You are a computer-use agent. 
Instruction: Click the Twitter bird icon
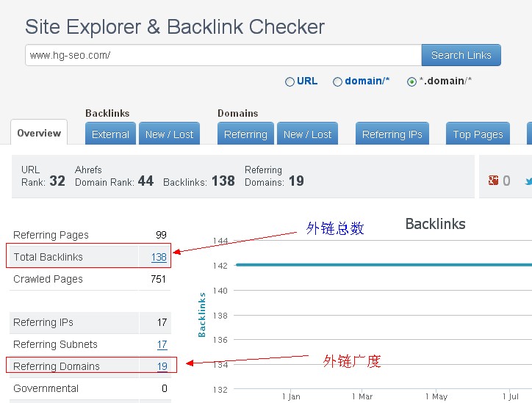point(528,181)
